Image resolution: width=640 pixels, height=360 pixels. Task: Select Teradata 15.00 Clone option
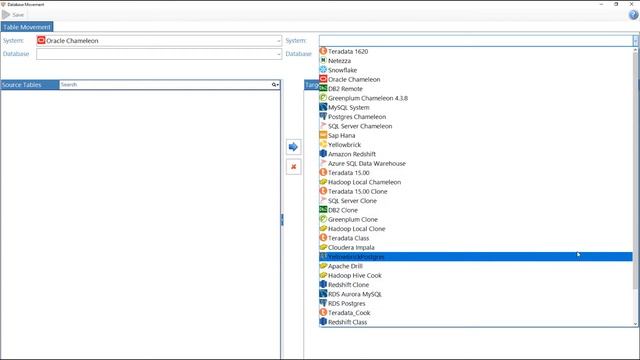pos(476,191)
